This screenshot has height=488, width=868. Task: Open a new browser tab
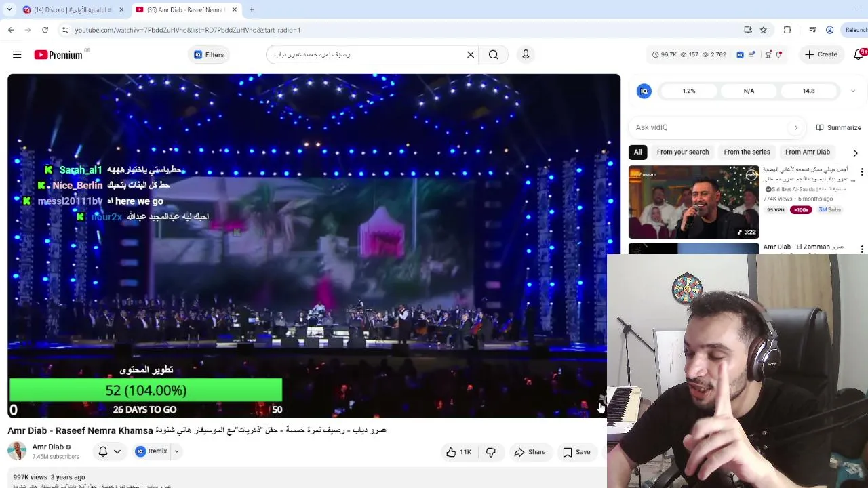[x=252, y=10]
